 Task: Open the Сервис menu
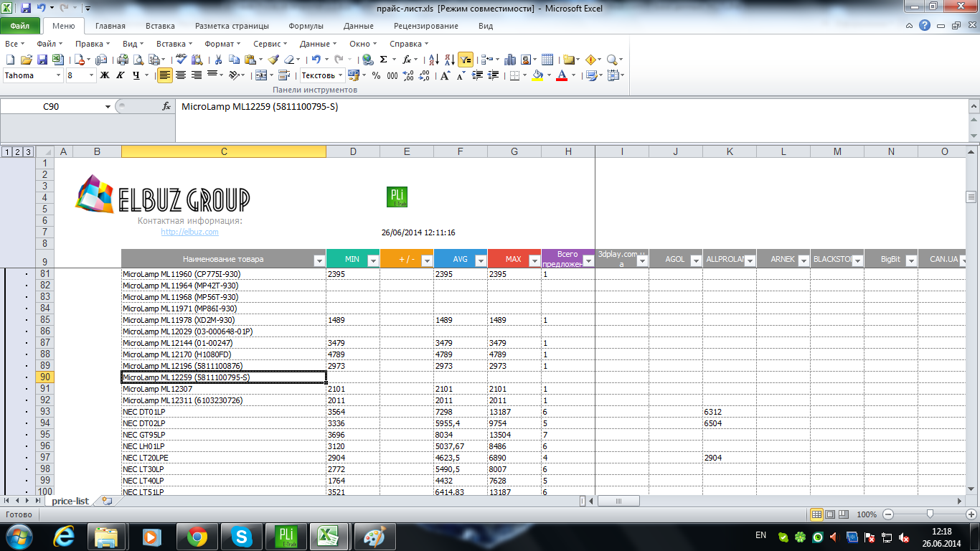click(270, 44)
